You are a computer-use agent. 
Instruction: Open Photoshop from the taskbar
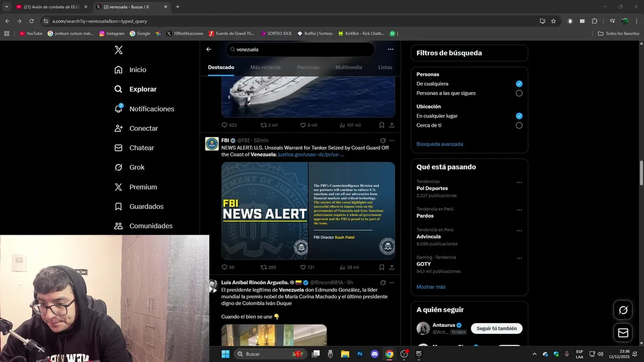(360, 354)
